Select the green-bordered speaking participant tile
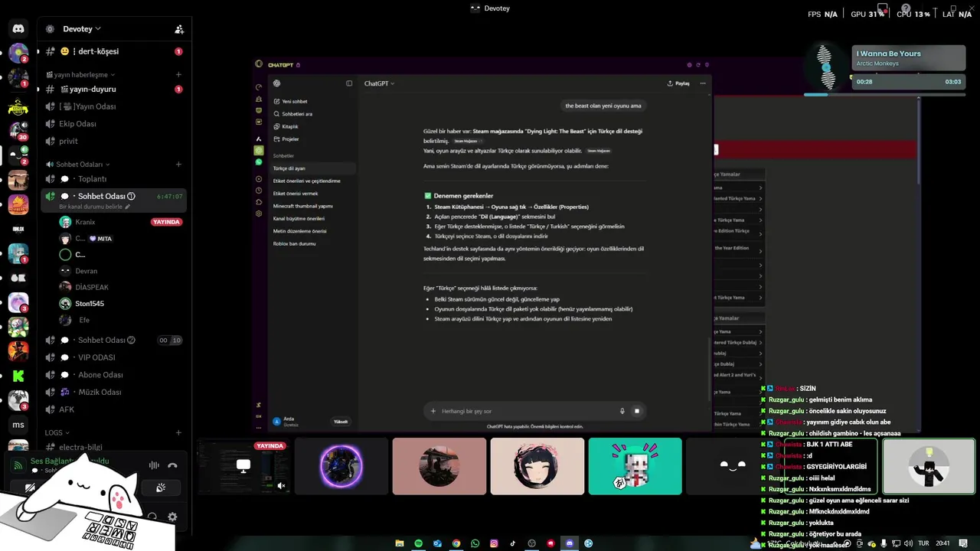The width and height of the screenshot is (980, 551). [929, 466]
